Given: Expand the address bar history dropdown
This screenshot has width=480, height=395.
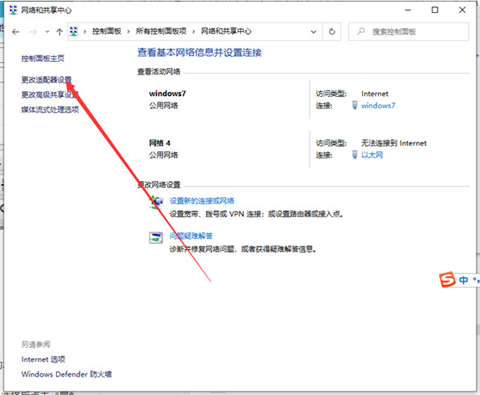Looking at the screenshot, I should pyautogui.click(x=313, y=32).
